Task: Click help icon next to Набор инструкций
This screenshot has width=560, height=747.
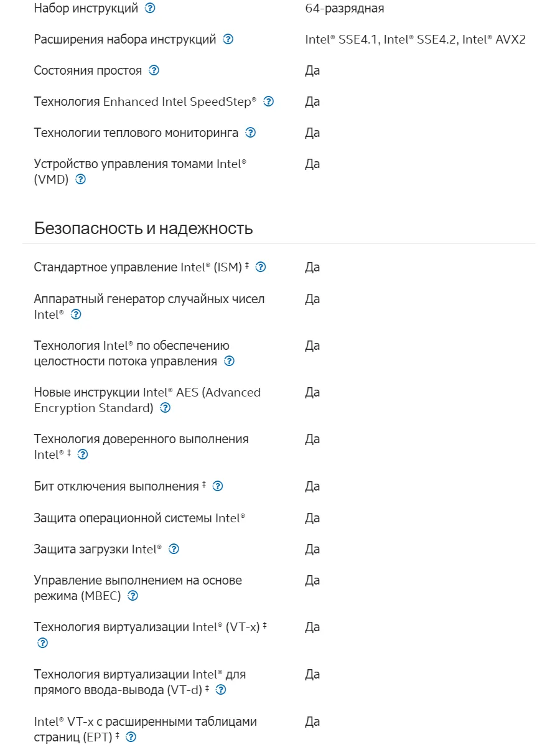Action: pos(150,9)
